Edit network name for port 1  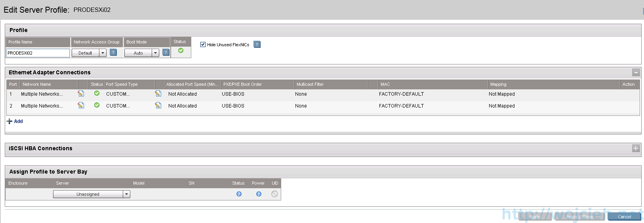coord(81,94)
